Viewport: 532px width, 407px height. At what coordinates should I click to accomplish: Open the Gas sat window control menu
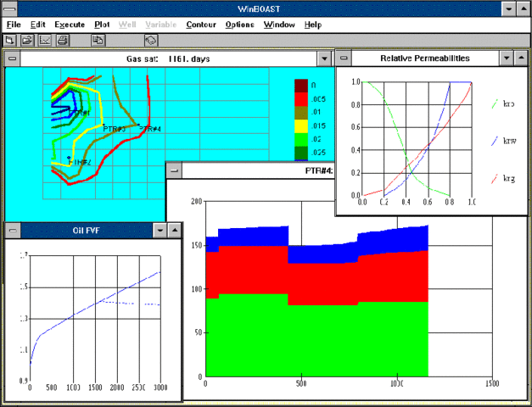click(x=13, y=59)
